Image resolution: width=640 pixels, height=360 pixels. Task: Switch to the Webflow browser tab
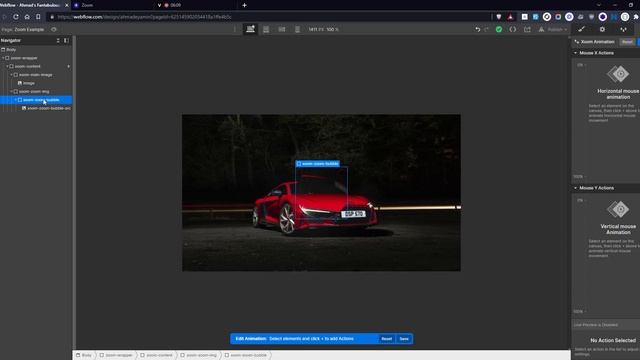tap(31, 5)
